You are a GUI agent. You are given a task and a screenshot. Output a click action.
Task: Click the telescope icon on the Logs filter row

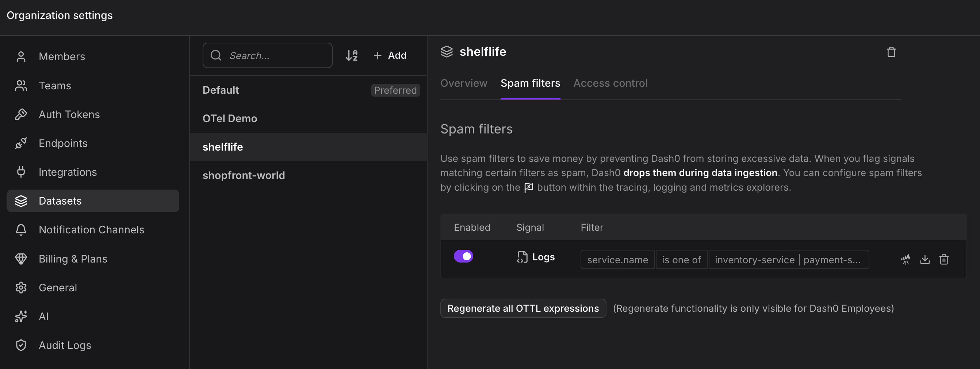(906, 259)
